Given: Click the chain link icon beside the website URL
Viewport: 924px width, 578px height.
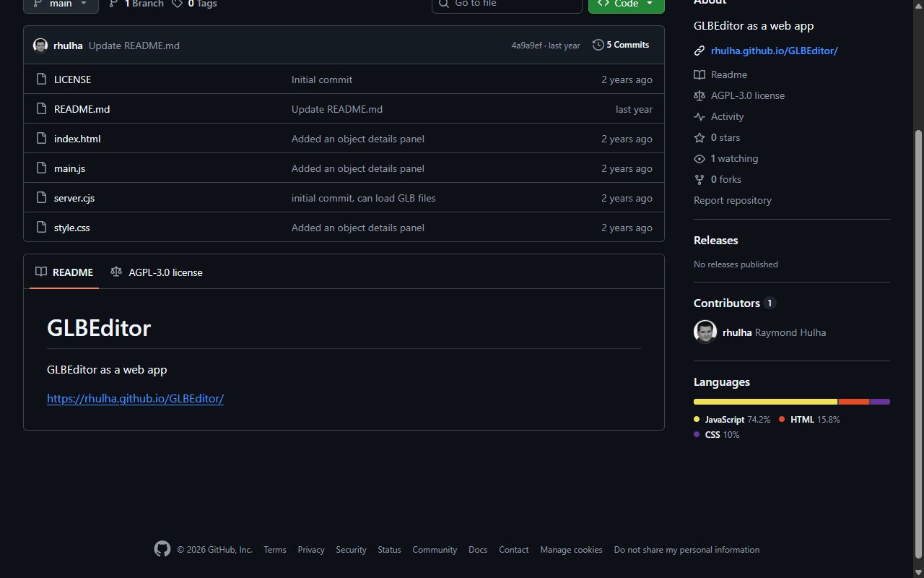Looking at the screenshot, I should pyautogui.click(x=699, y=51).
